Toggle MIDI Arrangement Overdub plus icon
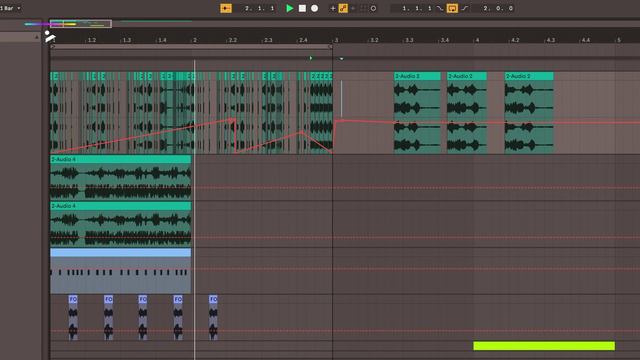640x360 pixels. (333, 8)
